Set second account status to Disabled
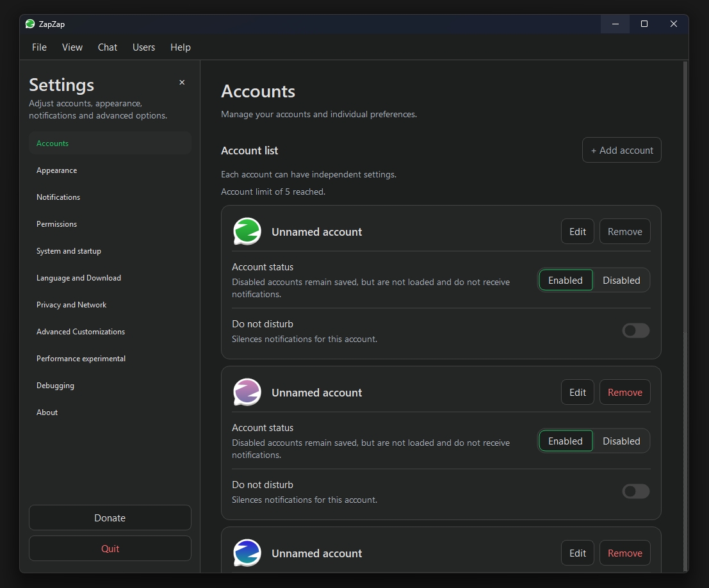This screenshot has width=709, height=588. 621,441
